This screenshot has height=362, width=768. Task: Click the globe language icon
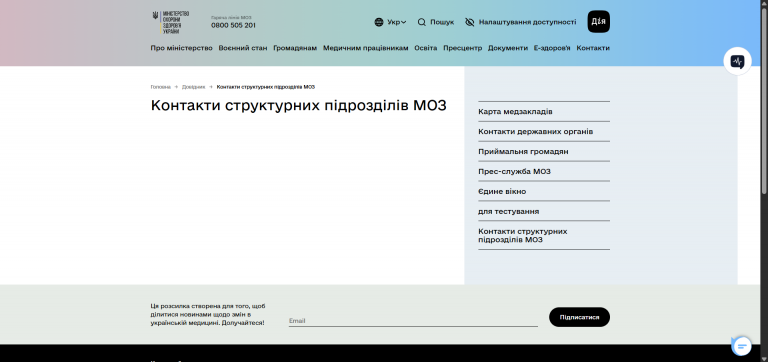pyautogui.click(x=379, y=22)
